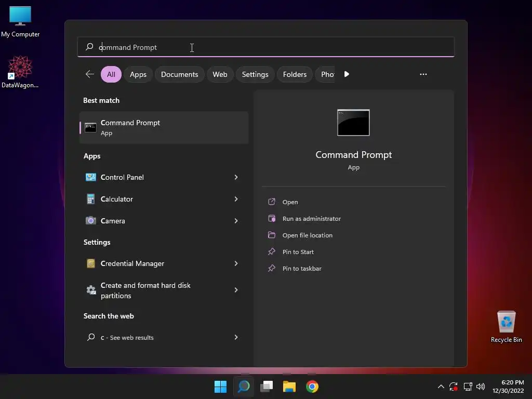
Task: Click the Control Panel app icon
Action: click(x=90, y=177)
